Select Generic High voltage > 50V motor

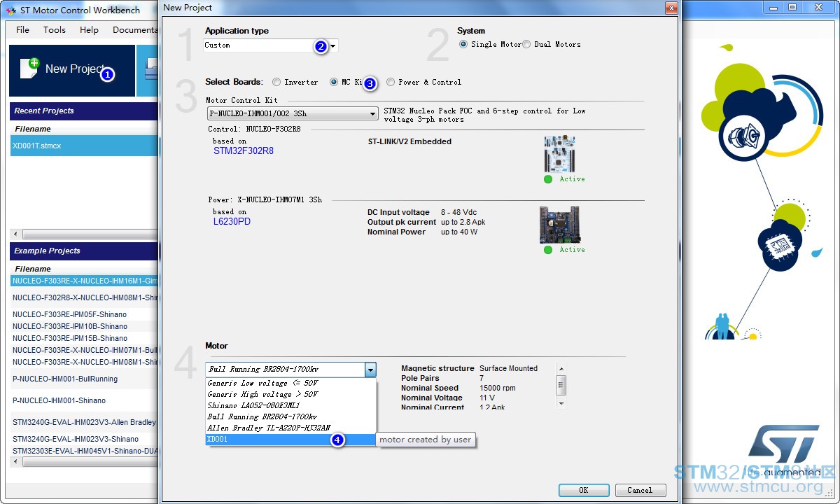click(x=290, y=395)
